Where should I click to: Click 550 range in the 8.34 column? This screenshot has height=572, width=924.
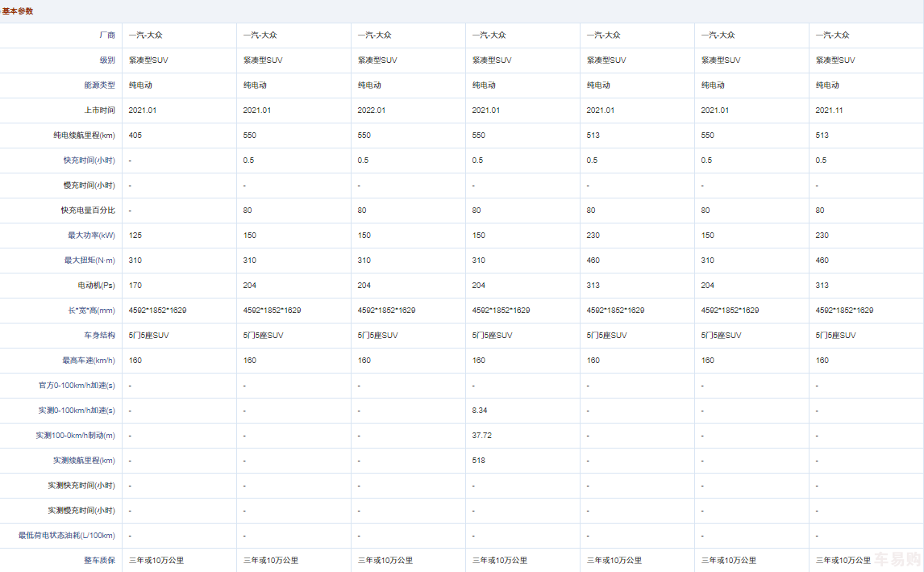[478, 136]
